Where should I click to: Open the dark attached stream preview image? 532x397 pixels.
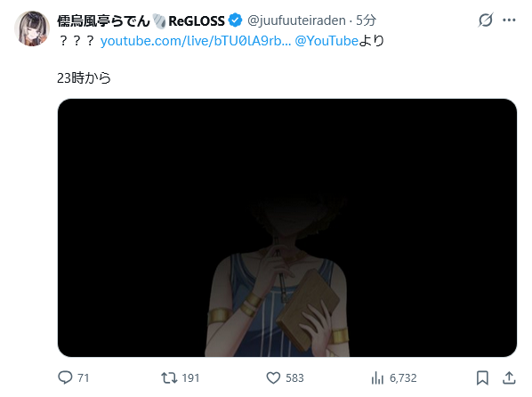click(287, 228)
